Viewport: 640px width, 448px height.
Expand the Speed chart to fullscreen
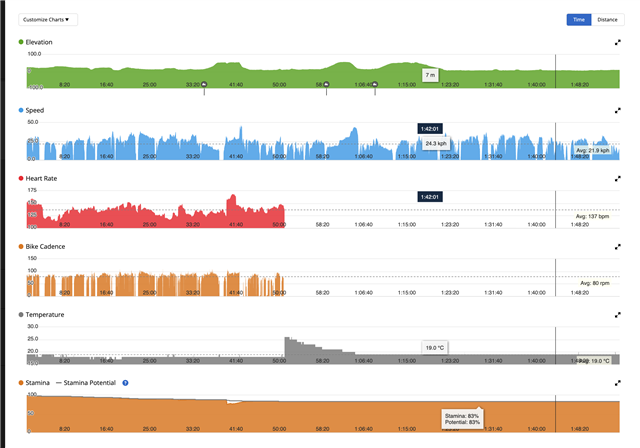(617, 111)
